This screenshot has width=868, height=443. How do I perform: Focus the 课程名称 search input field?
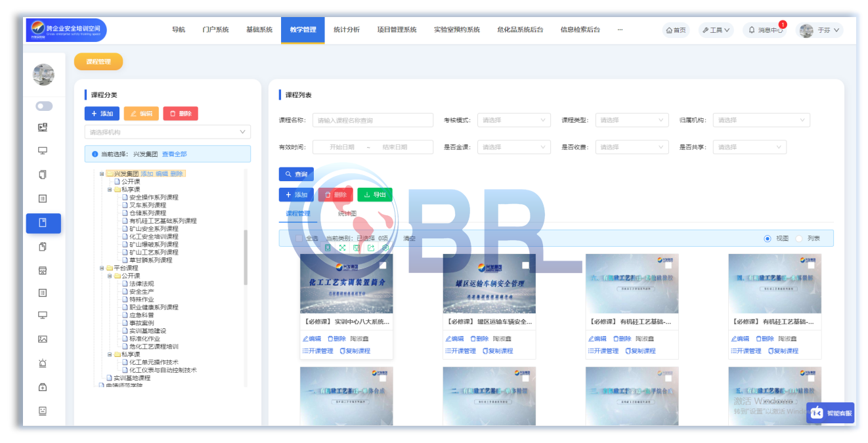[x=372, y=120]
